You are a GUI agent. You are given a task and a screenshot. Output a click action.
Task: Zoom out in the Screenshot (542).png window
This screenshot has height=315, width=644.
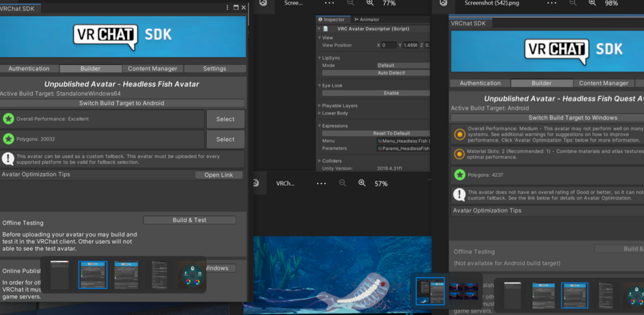pyautogui.click(x=573, y=3)
